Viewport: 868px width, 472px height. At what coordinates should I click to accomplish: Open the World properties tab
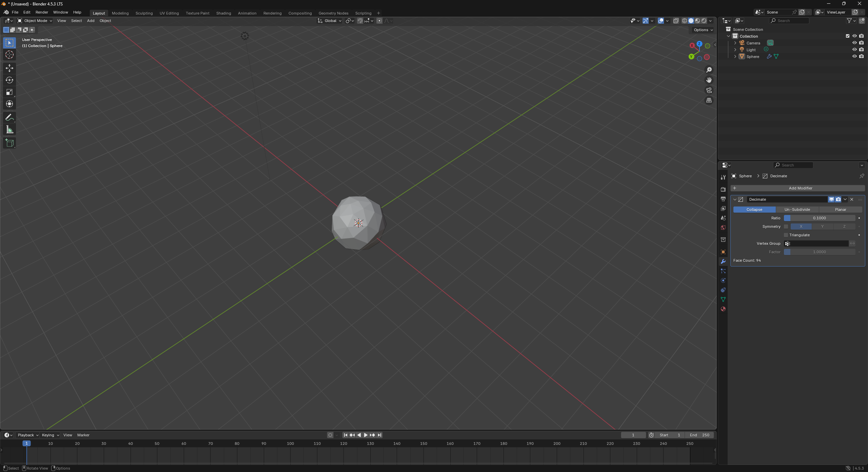click(723, 228)
